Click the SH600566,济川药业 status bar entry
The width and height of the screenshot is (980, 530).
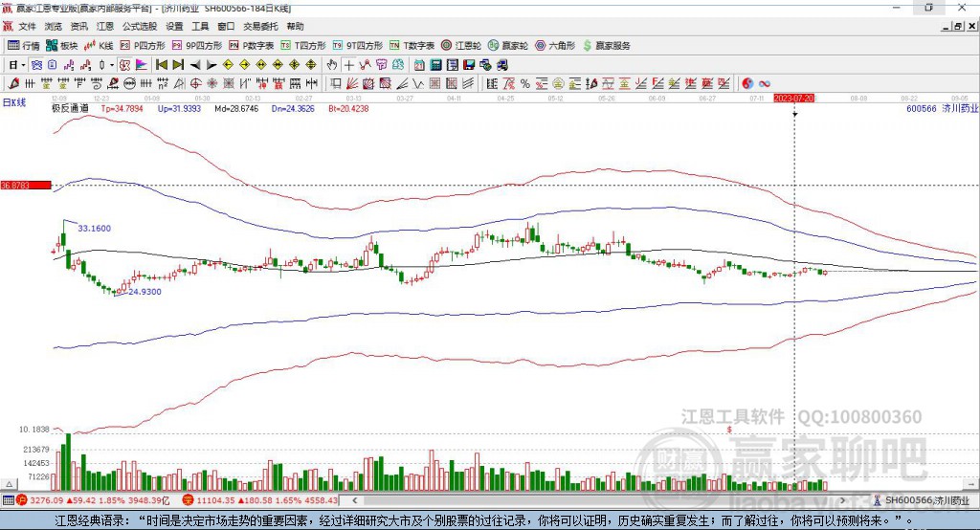point(922,500)
